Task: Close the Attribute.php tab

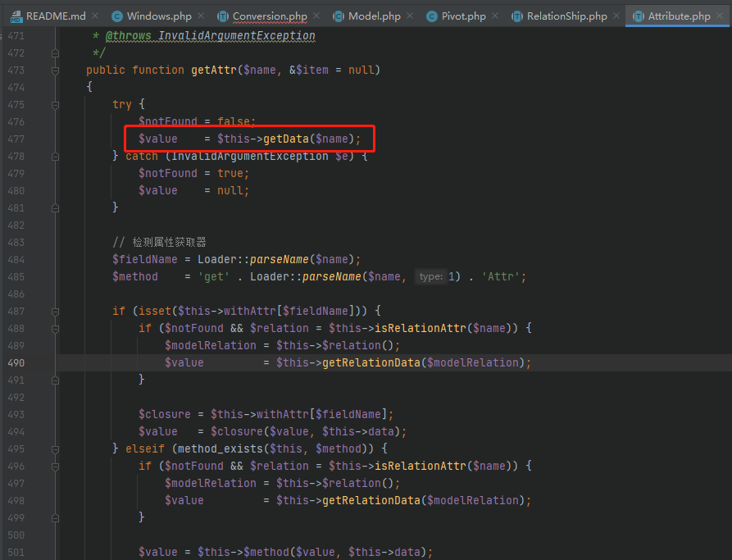Action: (719, 14)
